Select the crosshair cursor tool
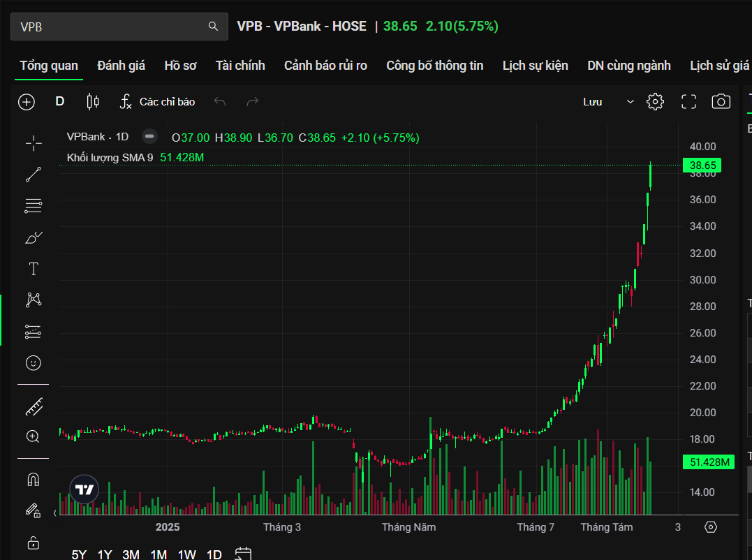Screen dimensions: 752x560 click(34, 143)
